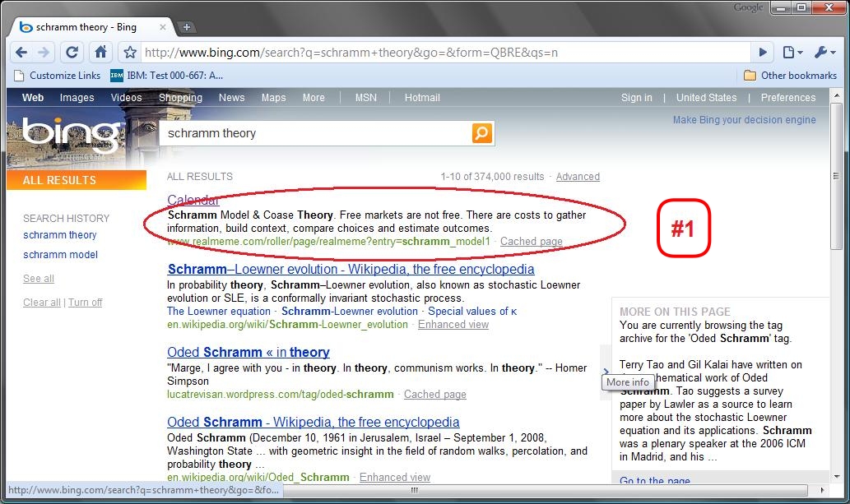Go back with the browser back arrow
Image resolution: width=850 pixels, height=504 pixels.
tap(21, 53)
